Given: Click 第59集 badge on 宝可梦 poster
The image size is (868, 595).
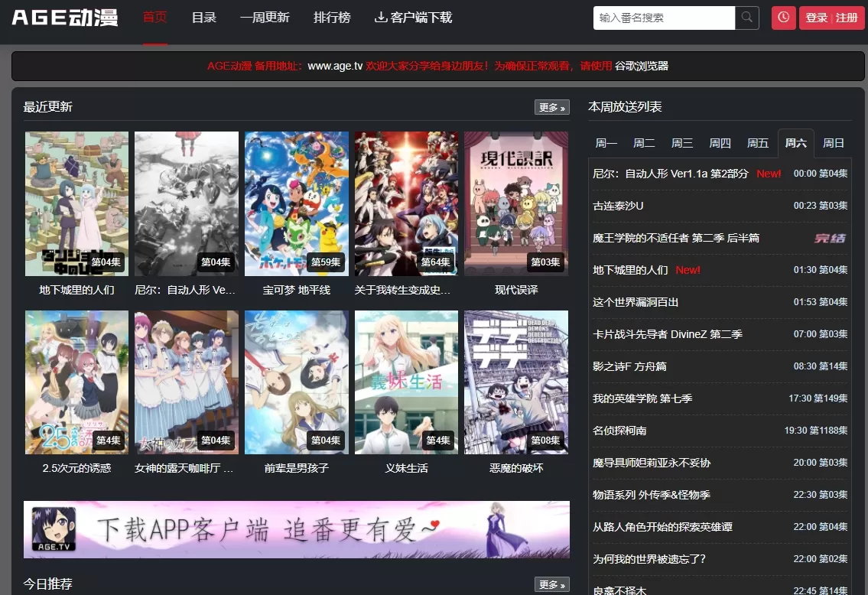Looking at the screenshot, I should (326, 262).
